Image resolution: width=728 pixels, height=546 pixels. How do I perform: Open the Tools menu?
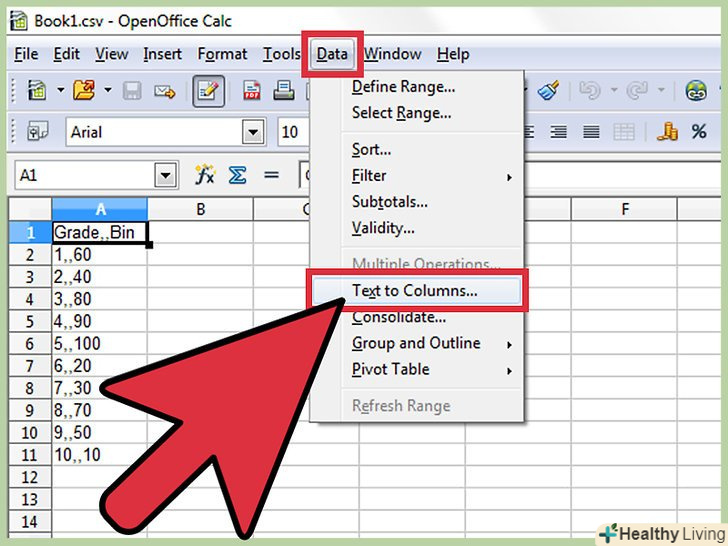click(281, 54)
